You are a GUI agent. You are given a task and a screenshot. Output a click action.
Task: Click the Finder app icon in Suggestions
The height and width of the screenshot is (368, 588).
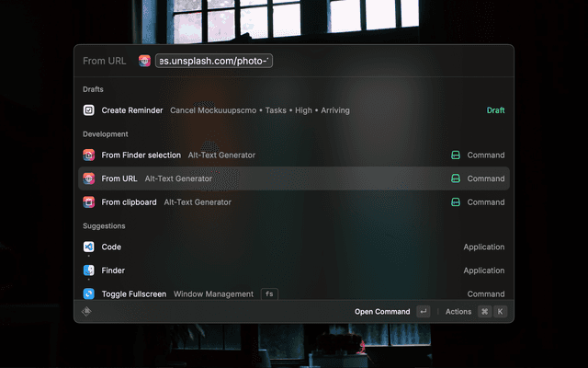(x=89, y=270)
